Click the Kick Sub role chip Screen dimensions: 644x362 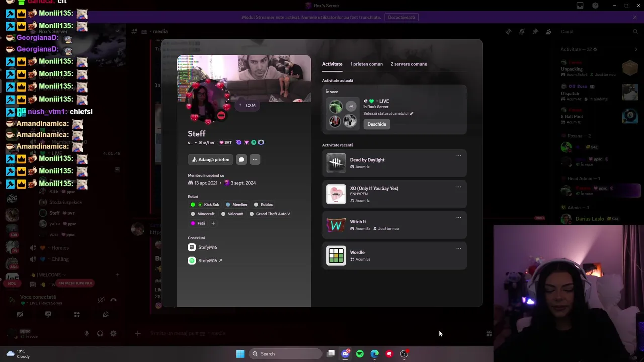tap(205, 205)
